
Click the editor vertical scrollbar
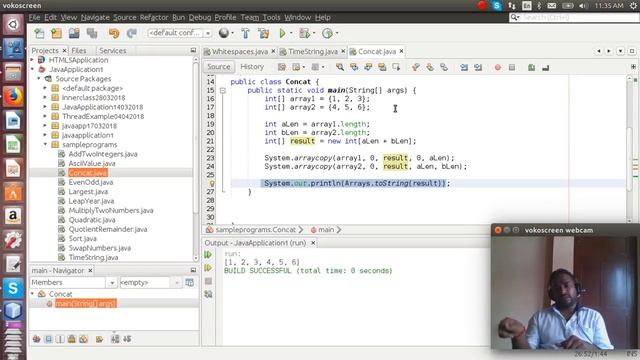coord(629,149)
